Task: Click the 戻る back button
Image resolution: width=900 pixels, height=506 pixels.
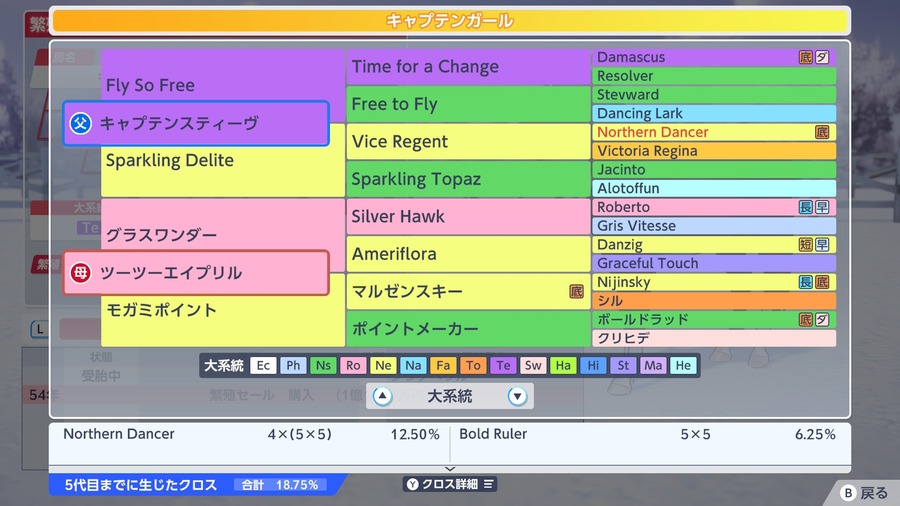Action: (x=865, y=493)
